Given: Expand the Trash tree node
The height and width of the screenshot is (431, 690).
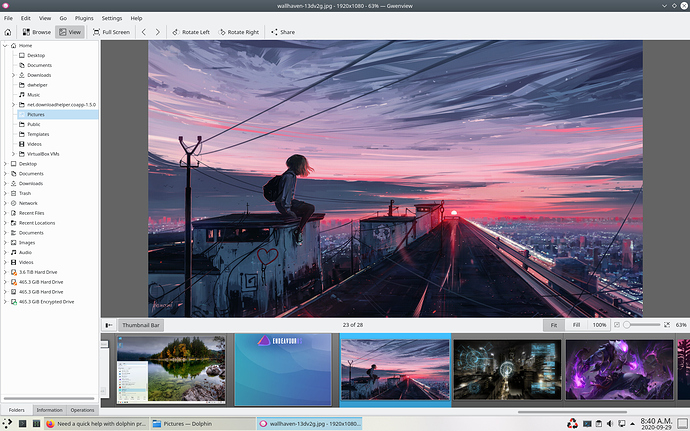Looking at the screenshot, I should [x=5, y=193].
